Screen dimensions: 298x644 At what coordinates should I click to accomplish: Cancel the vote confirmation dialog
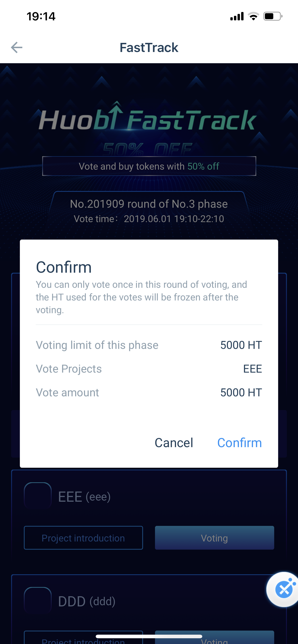[x=174, y=443]
